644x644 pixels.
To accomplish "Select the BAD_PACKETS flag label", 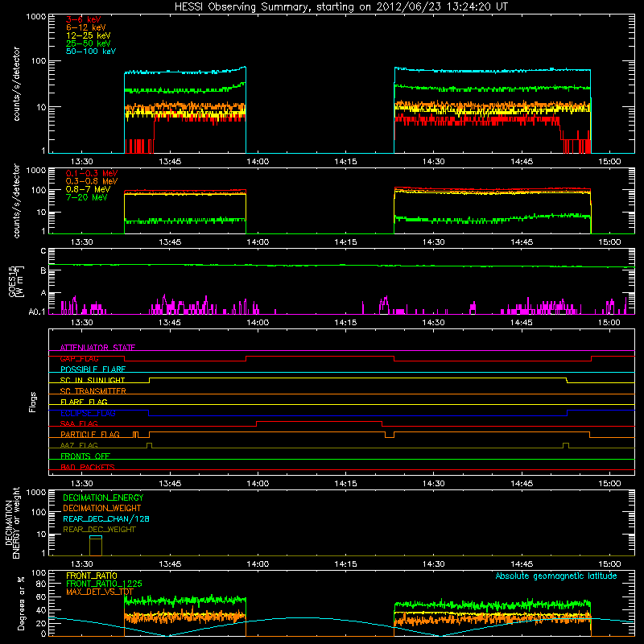I will [88, 467].
